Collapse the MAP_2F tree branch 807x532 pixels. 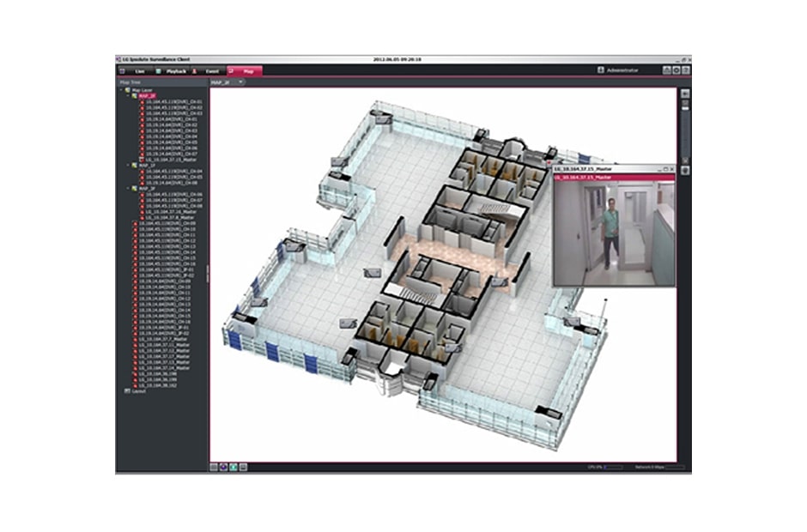tap(126, 96)
